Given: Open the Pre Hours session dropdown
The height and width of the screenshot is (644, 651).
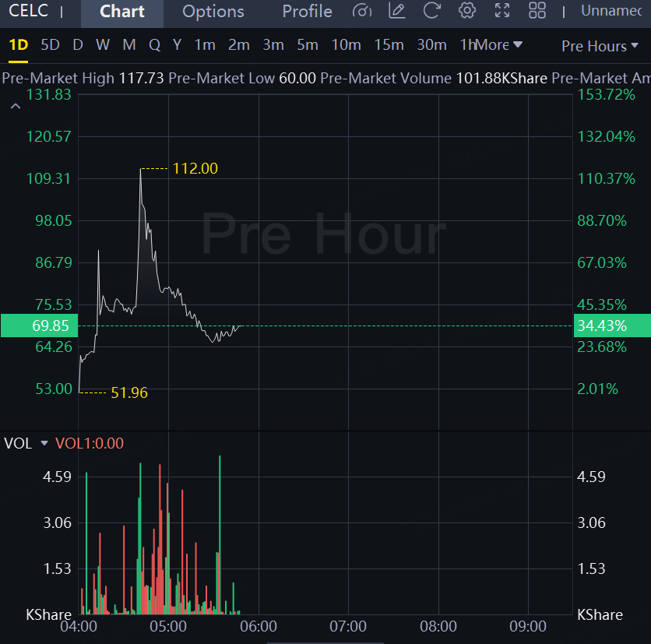Looking at the screenshot, I should (x=600, y=46).
